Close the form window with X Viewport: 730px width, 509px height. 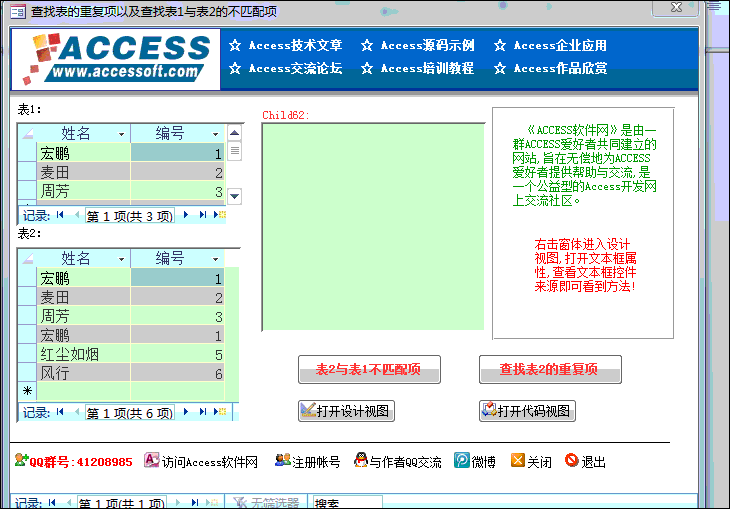[x=676, y=8]
